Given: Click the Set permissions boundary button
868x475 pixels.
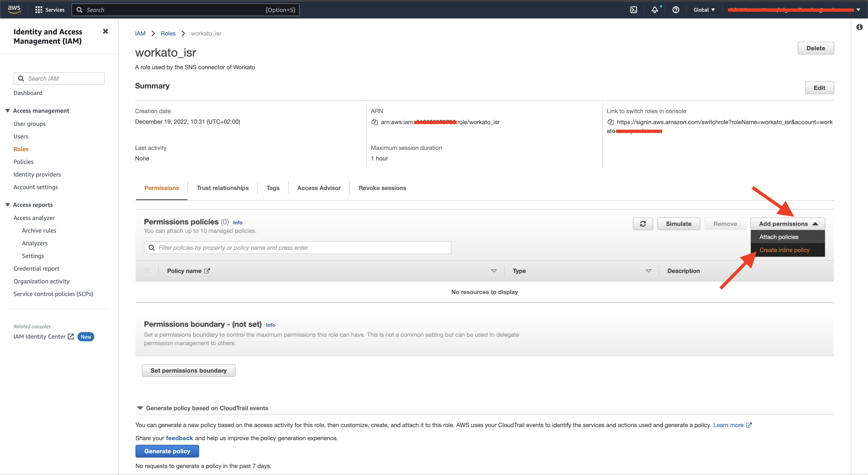Looking at the screenshot, I should click(x=188, y=370).
